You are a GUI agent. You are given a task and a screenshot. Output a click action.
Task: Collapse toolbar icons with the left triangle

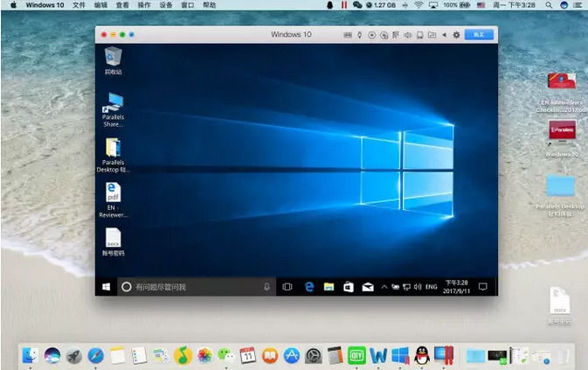[444, 35]
